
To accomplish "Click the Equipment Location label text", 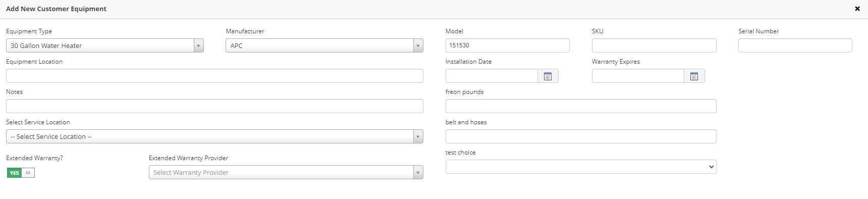I will (34, 62).
